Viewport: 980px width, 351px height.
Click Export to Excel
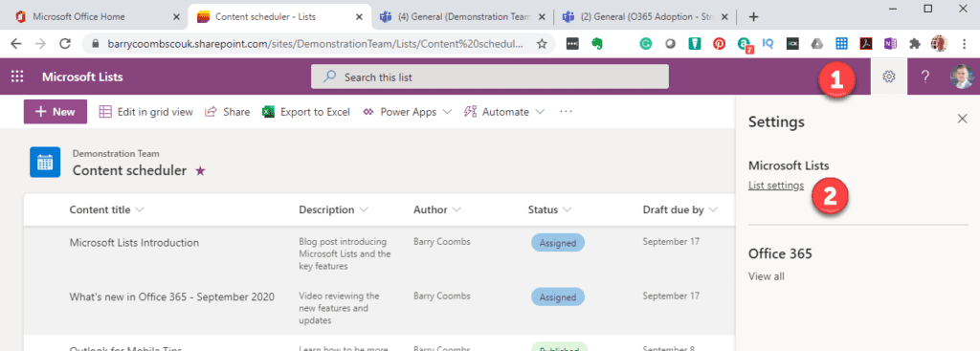[306, 112]
